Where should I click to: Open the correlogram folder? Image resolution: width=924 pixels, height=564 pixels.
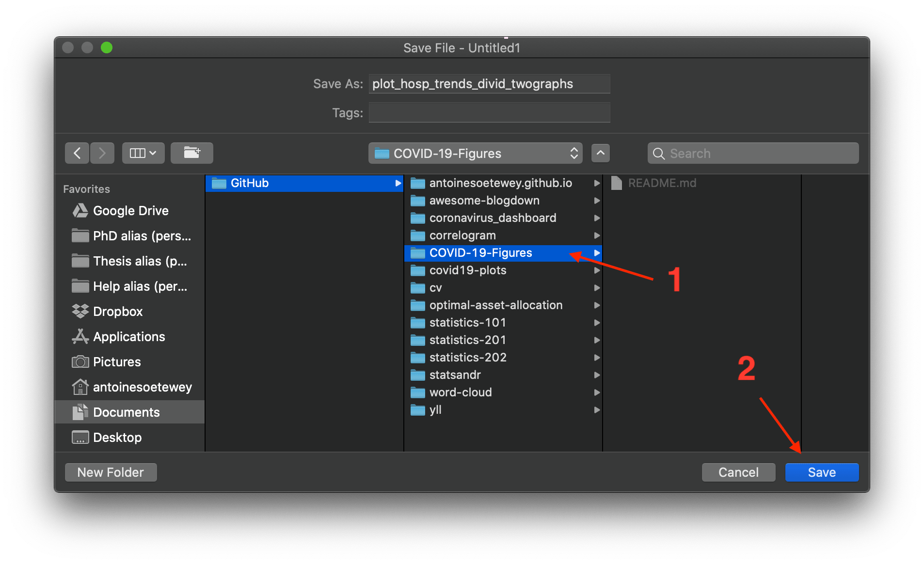pyautogui.click(x=503, y=235)
